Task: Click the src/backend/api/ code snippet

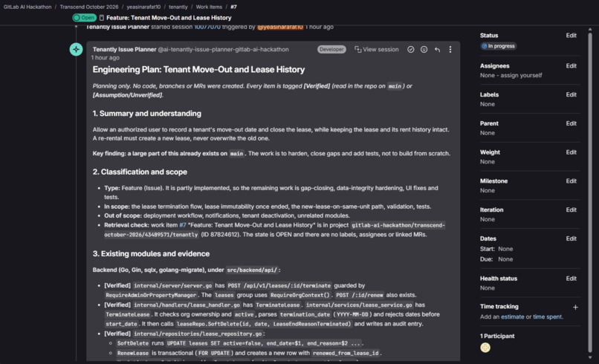Action: 252,270
